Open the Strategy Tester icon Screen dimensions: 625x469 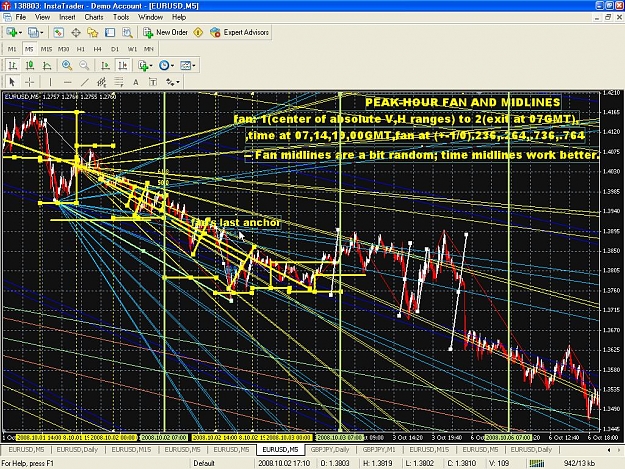[127, 32]
